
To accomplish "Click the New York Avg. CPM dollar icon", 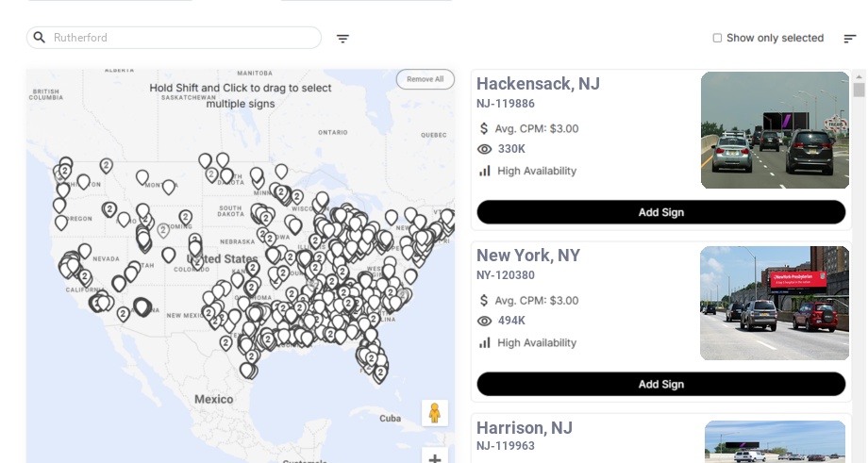I will [x=485, y=300].
